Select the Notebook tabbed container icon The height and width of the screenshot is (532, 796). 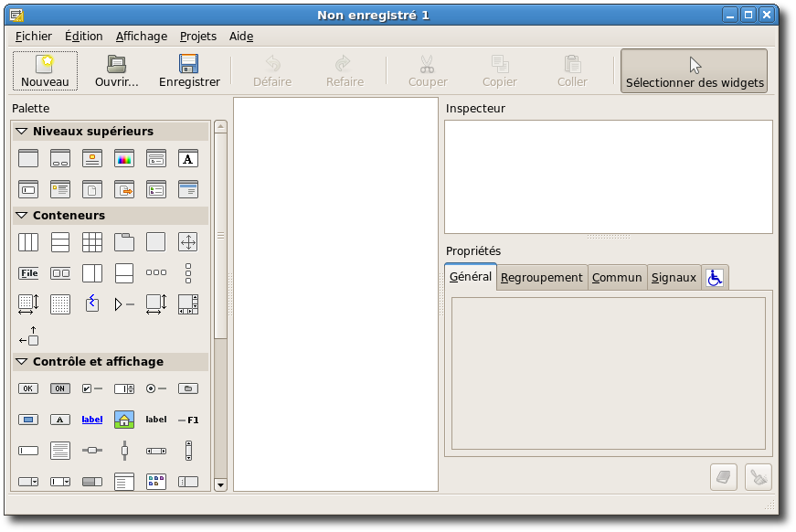(x=124, y=242)
